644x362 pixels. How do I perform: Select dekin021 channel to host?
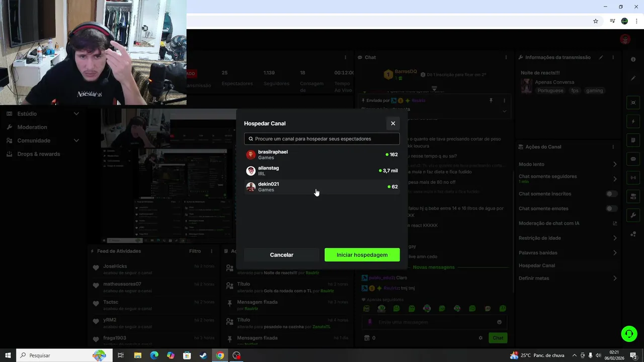click(x=322, y=187)
